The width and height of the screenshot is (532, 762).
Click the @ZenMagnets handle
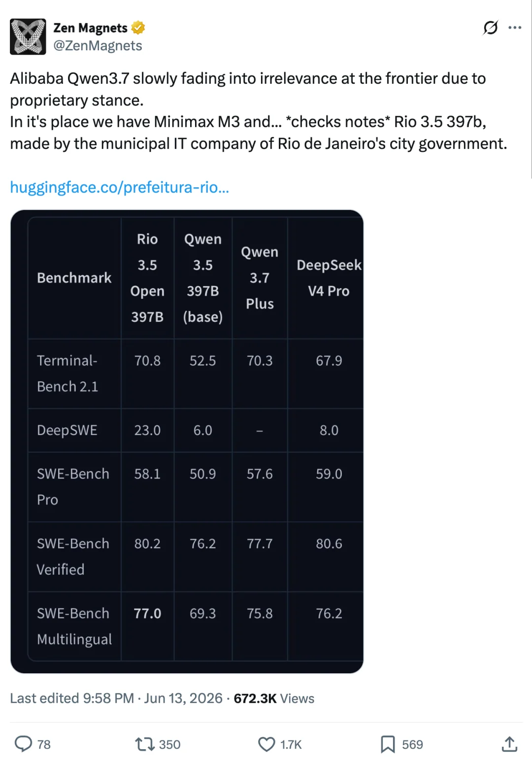coord(98,46)
